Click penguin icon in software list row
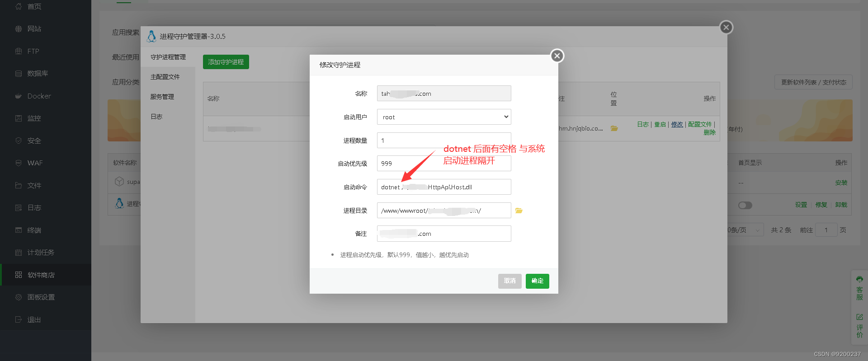 point(119,203)
